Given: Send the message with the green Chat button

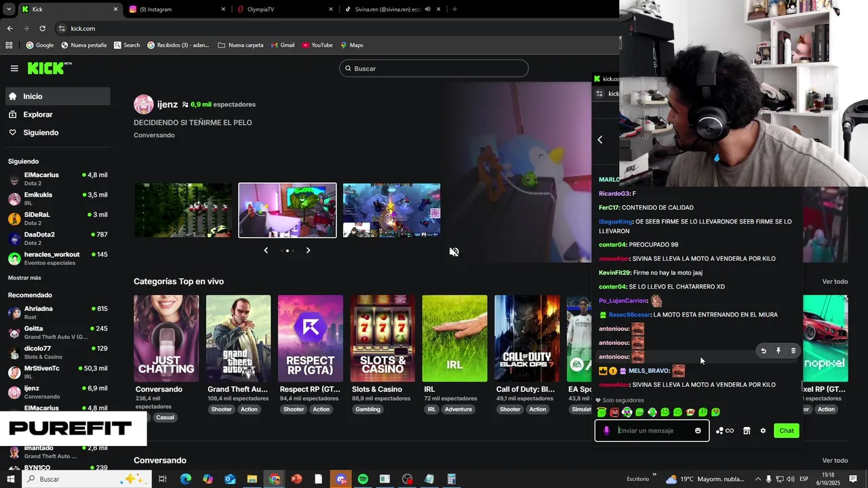Looking at the screenshot, I should click(787, 430).
